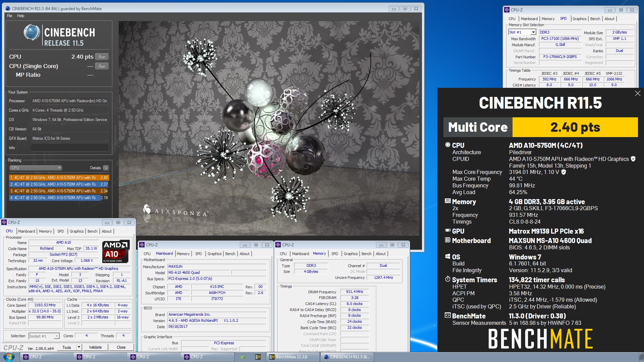Click the Memory module icon in BenchMate panel
Viewport: 644px width, 362px height.
point(447,201)
